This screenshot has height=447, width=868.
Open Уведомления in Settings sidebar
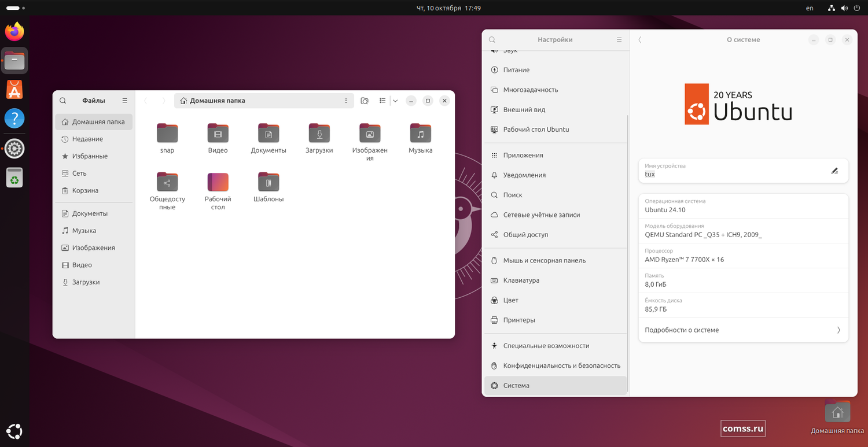[x=556, y=175]
